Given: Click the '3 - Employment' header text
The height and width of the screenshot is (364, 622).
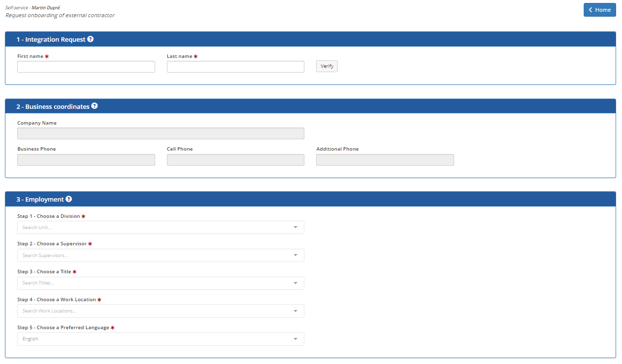Looking at the screenshot, I should pyautogui.click(x=40, y=200).
